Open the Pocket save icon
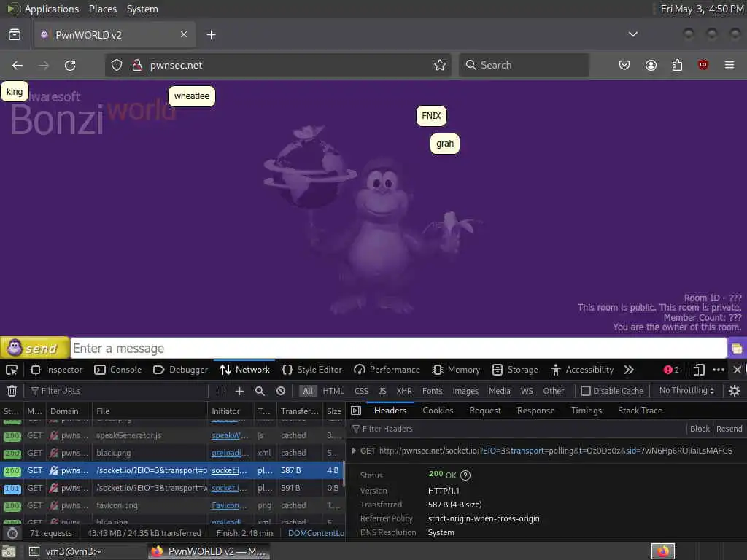 point(624,65)
